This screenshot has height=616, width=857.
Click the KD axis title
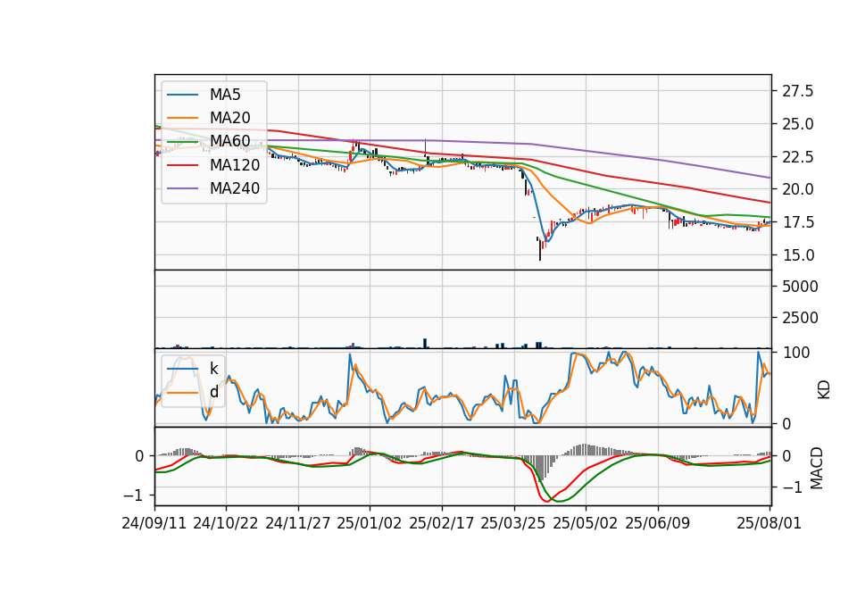click(824, 390)
